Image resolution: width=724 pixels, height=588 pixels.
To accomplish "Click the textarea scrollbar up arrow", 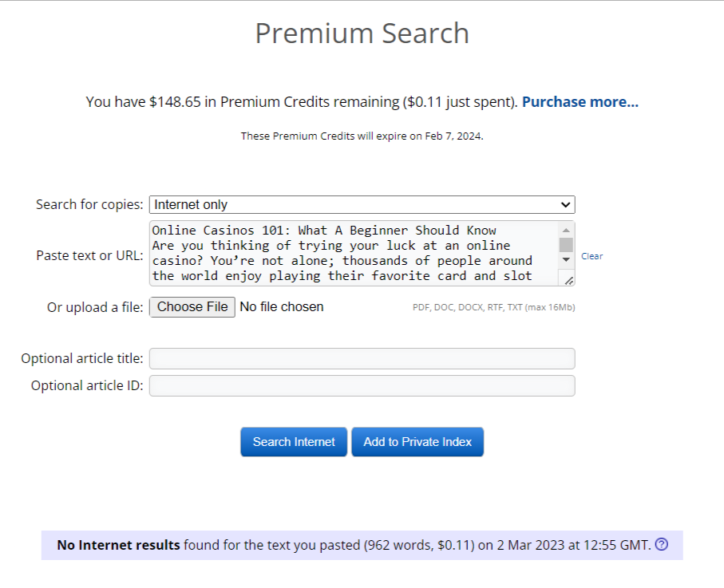I will click(566, 230).
